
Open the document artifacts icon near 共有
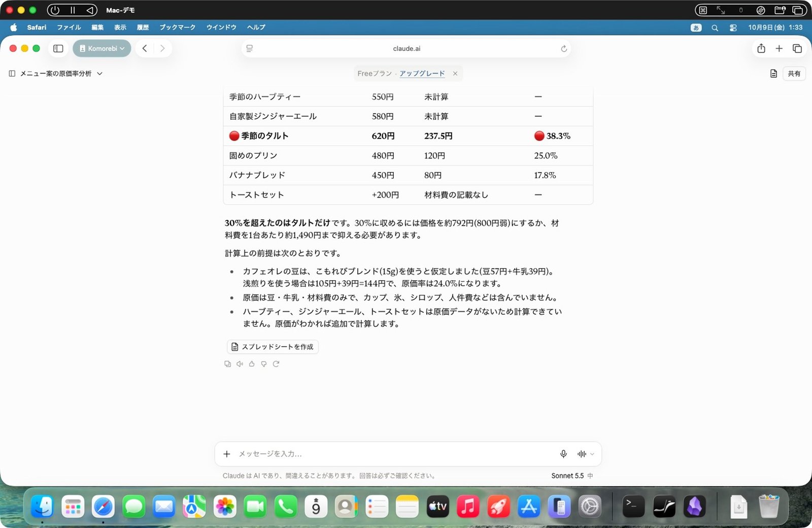(x=773, y=74)
